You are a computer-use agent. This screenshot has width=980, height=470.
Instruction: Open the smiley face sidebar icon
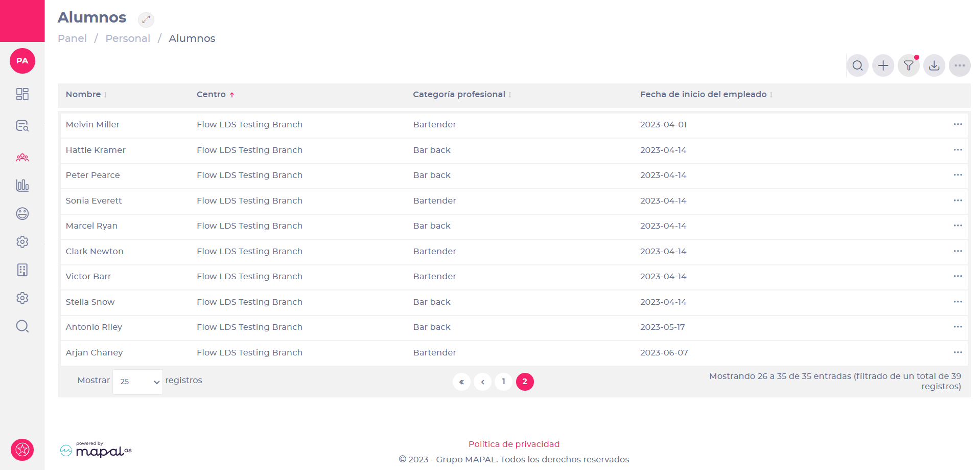pos(22,214)
